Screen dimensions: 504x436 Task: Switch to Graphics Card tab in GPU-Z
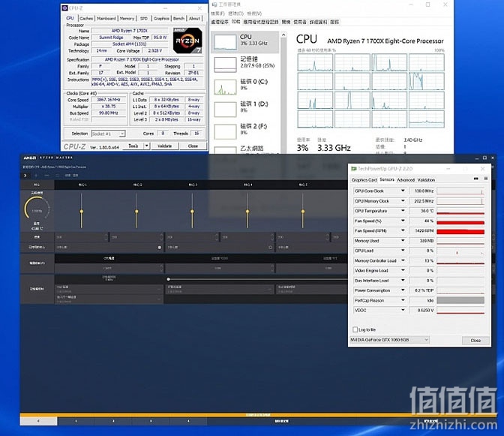(x=364, y=180)
